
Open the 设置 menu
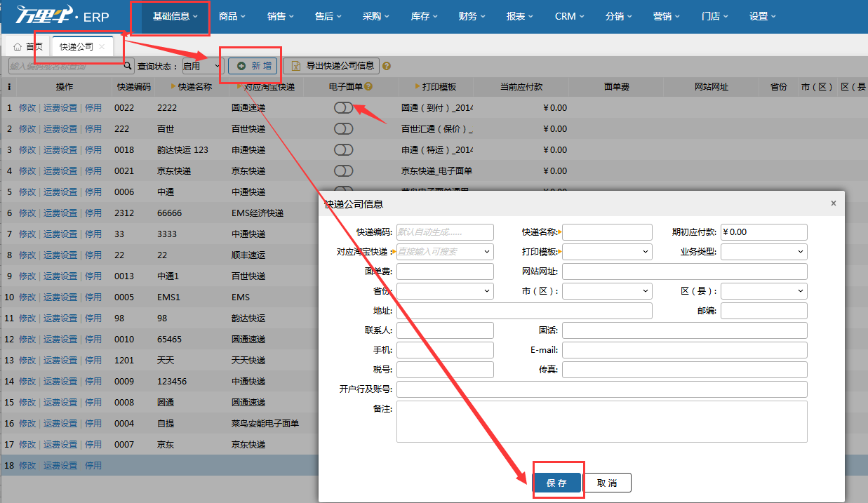click(x=762, y=16)
